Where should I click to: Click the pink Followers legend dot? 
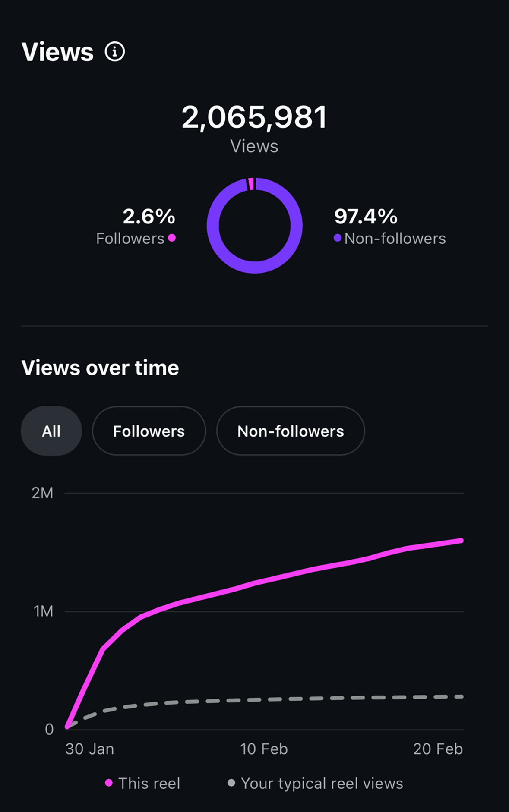click(x=172, y=238)
